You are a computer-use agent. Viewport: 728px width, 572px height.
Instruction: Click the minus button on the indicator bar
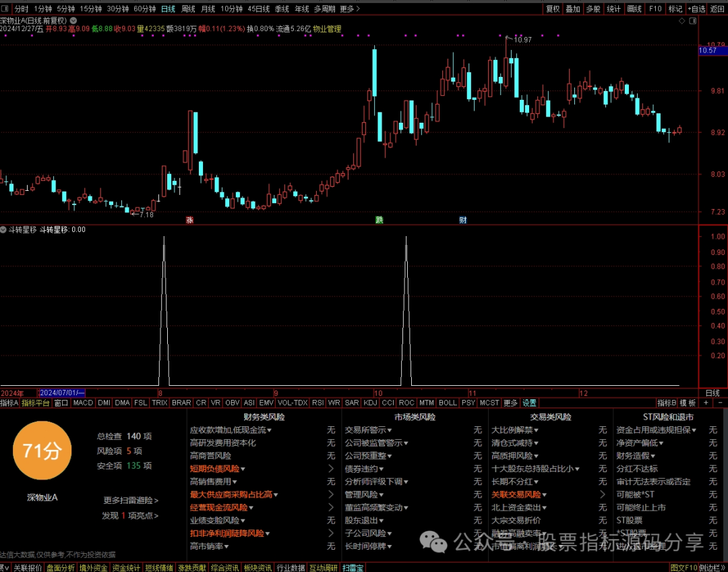[x=720, y=403]
